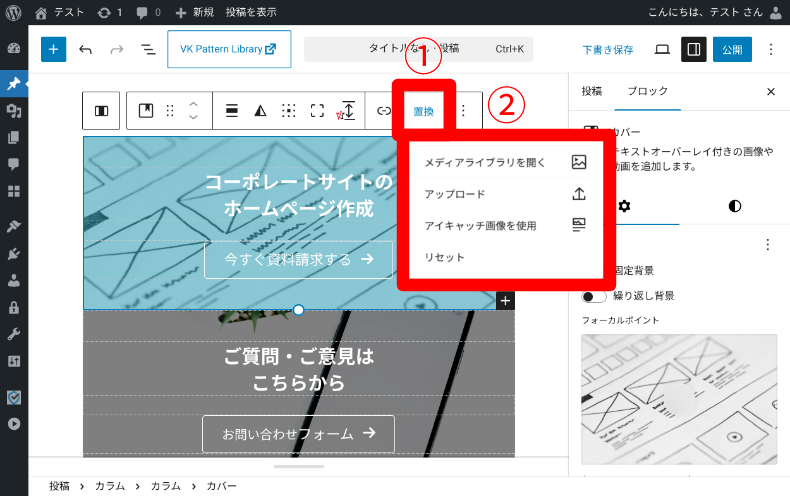Toggle full height brackets icon
The height and width of the screenshot is (496, 790).
(x=317, y=110)
